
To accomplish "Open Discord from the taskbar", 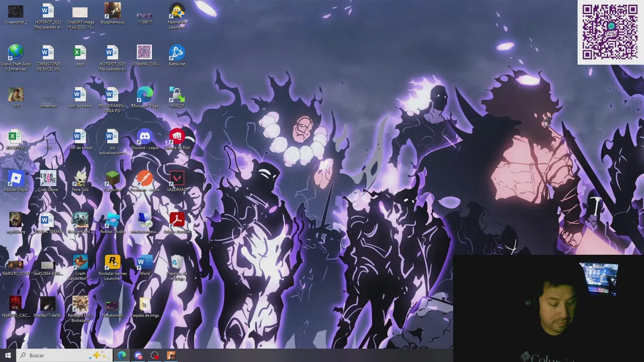I will [138, 355].
